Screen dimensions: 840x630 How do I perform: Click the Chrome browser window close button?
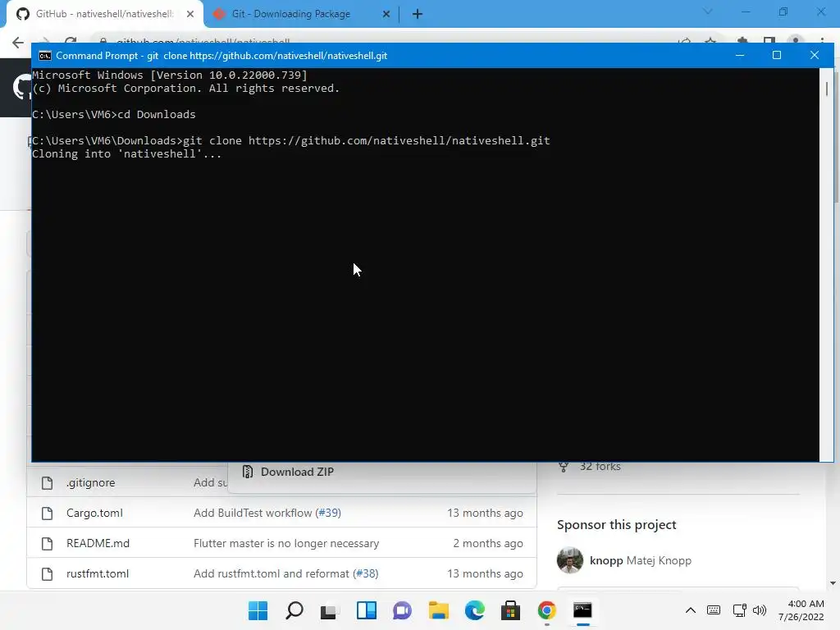coord(820,11)
